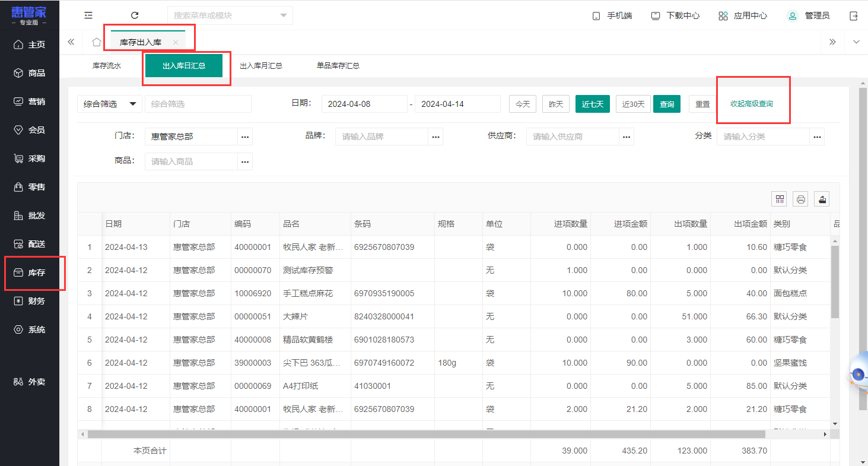
Task: Open the 门店 selector ellipsis button
Action: (x=245, y=137)
